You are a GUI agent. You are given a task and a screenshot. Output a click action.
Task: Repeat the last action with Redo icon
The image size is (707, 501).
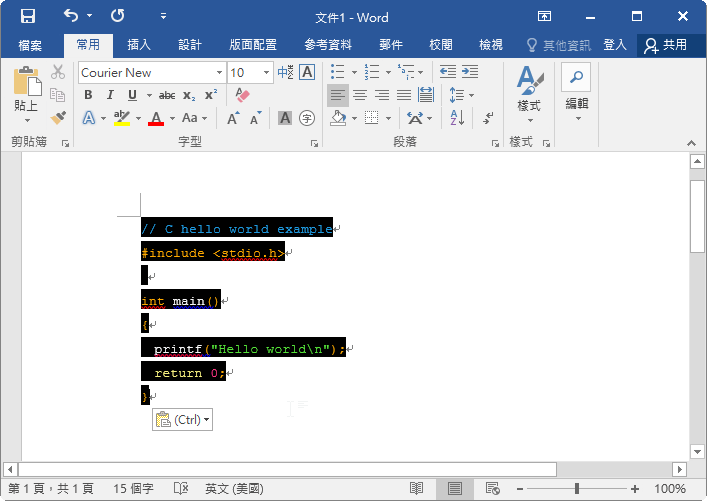118,16
